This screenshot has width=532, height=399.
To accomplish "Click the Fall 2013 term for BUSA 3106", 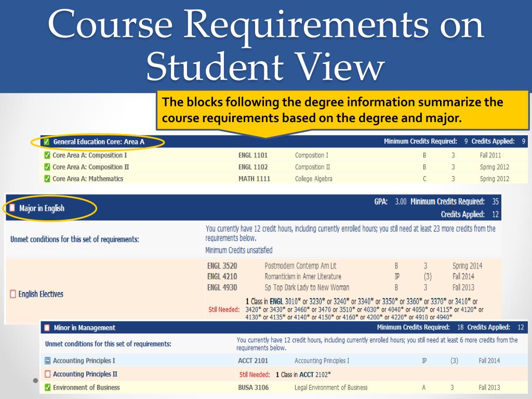I will pos(489,387).
